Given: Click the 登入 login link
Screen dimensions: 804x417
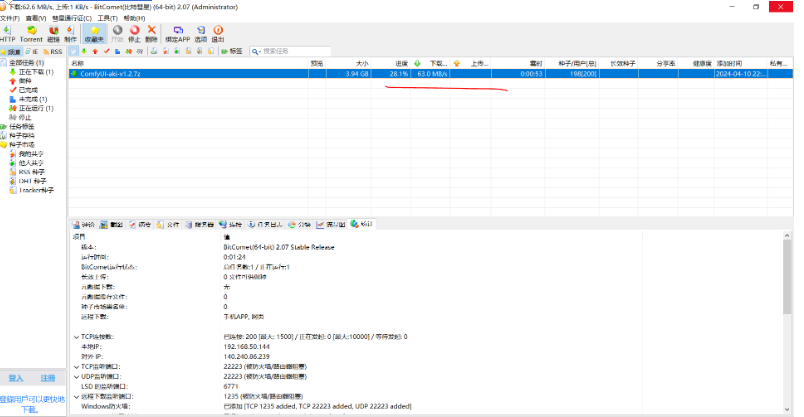Looking at the screenshot, I should tap(16, 379).
